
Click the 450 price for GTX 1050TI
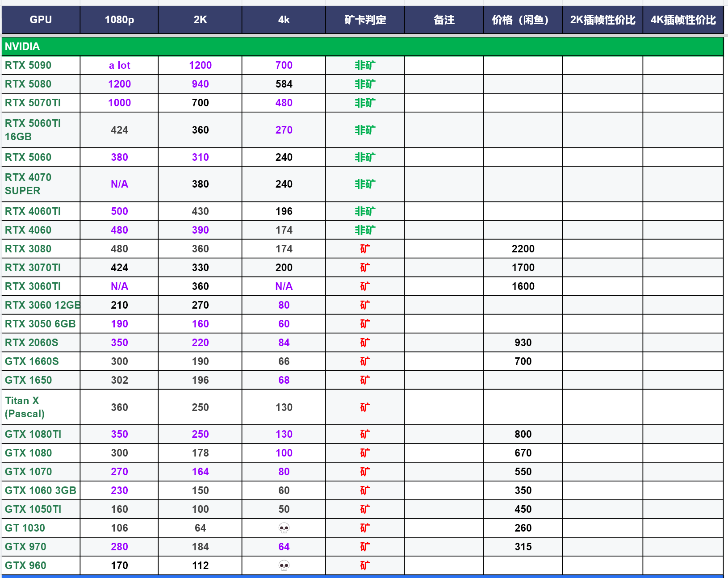coord(523,509)
